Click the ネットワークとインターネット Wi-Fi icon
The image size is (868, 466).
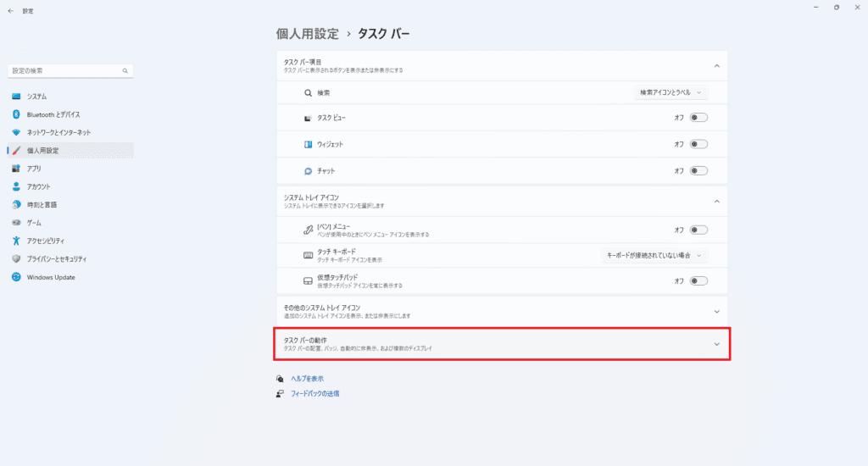coord(16,132)
